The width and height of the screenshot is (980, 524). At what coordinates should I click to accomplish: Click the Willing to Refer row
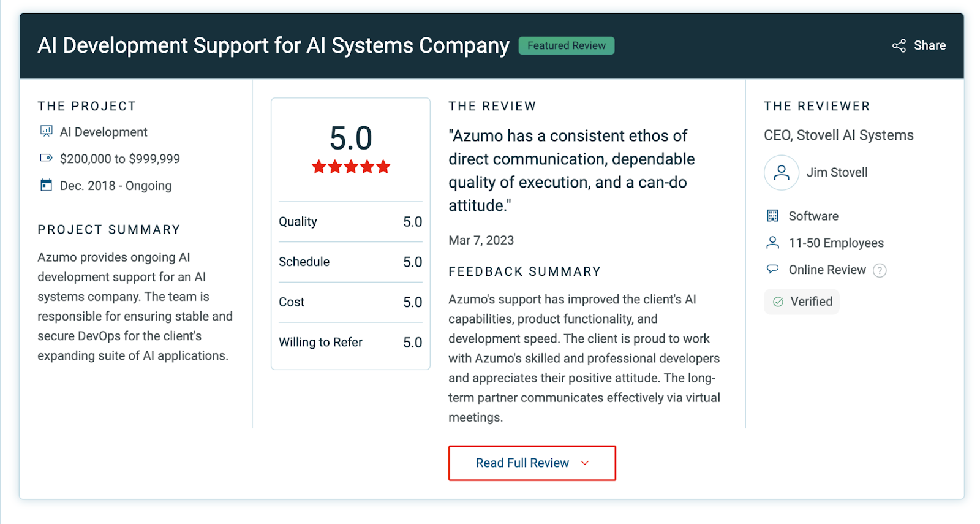pos(350,343)
